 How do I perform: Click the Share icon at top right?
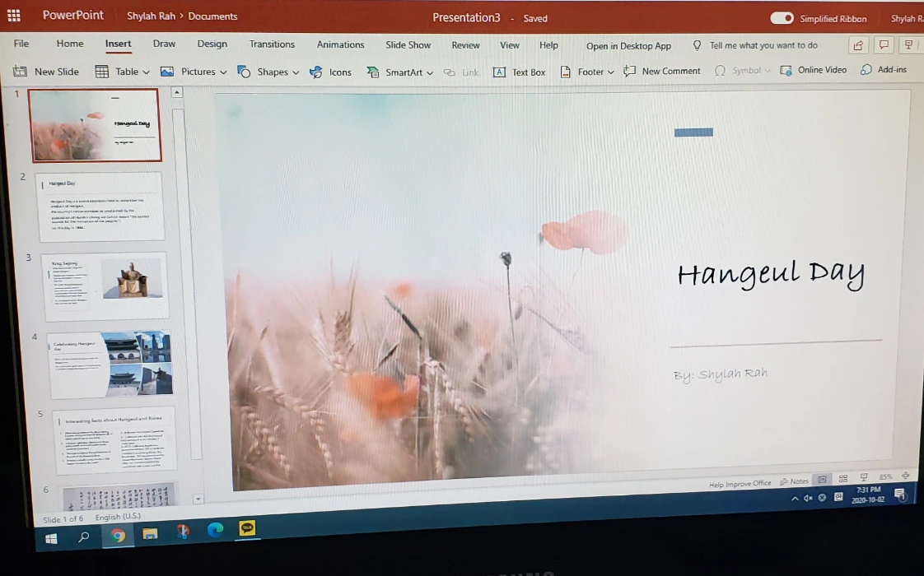click(x=858, y=44)
